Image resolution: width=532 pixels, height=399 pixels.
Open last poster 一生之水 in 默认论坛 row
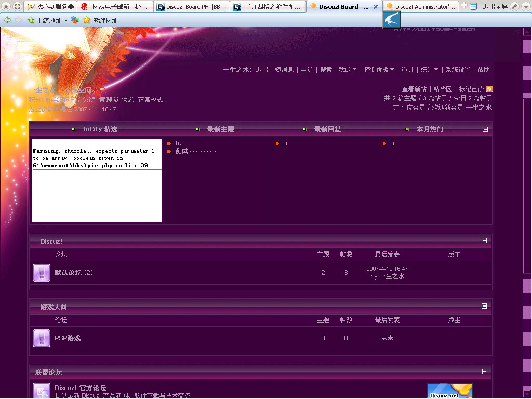pos(392,276)
